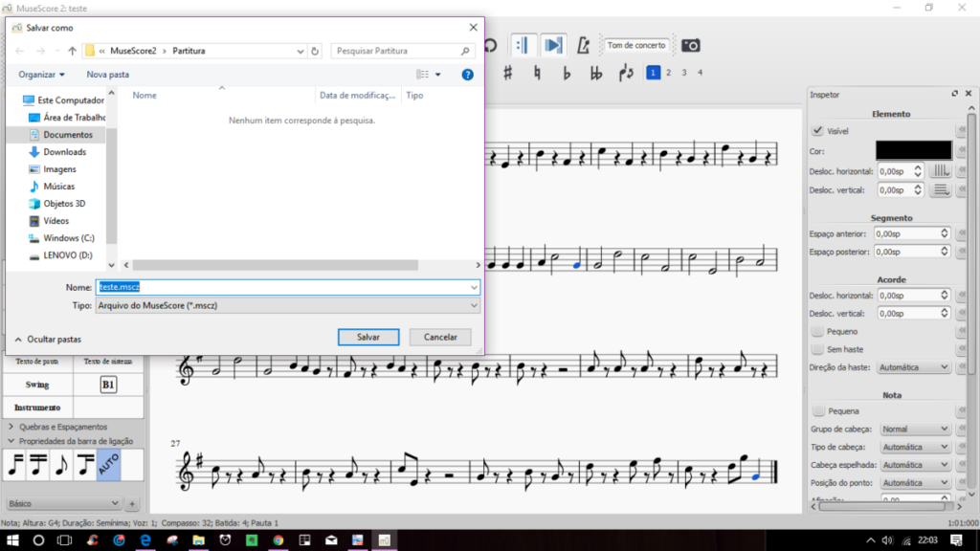Click the blue help icon in dialog

coord(468,74)
